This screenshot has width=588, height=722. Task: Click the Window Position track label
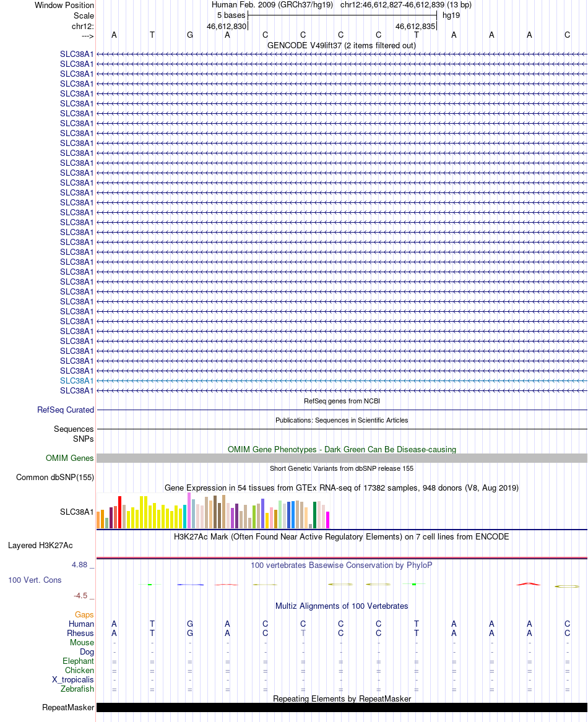click(x=64, y=5)
